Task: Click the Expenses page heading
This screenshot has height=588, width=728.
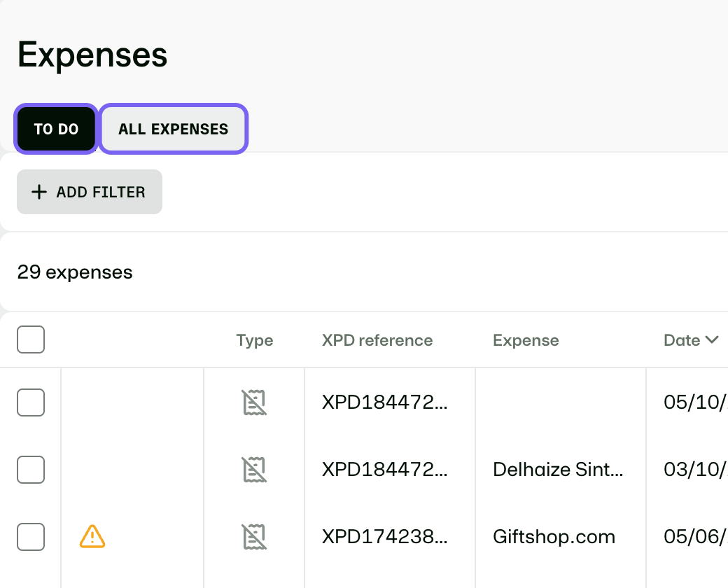Action: (x=92, y=55)
